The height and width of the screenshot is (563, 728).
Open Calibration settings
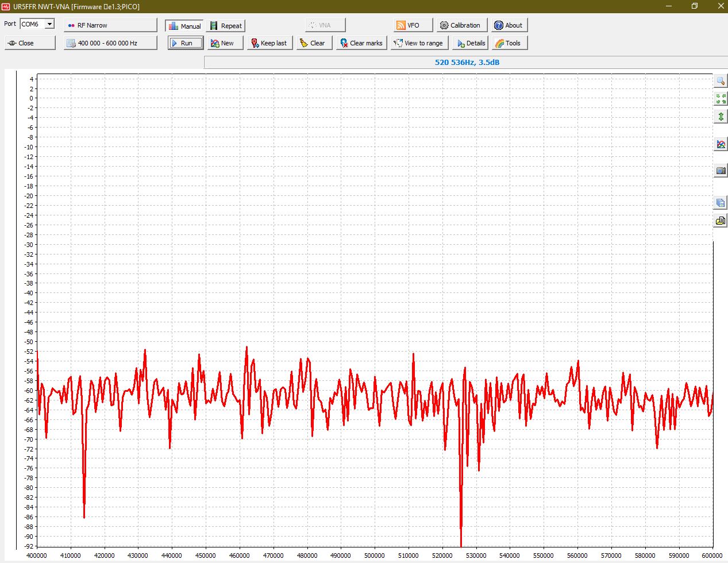pyautogui.click(x=462, y=25)
